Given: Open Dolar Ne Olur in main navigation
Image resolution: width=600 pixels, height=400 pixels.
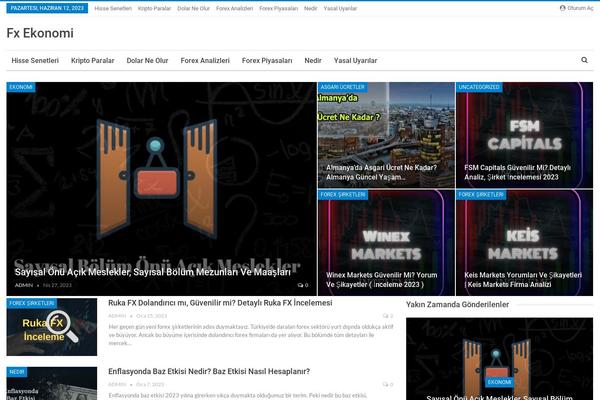Looking at the screenshot, I should pos(147,60).
